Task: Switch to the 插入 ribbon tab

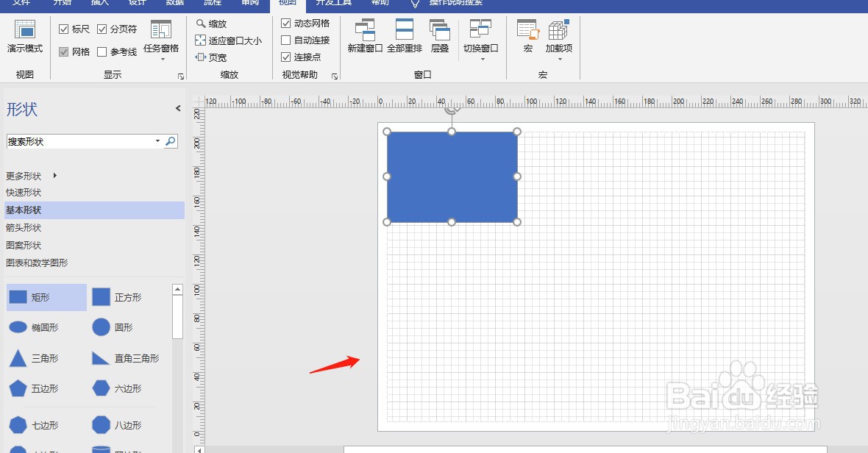Action: point(99,3)
